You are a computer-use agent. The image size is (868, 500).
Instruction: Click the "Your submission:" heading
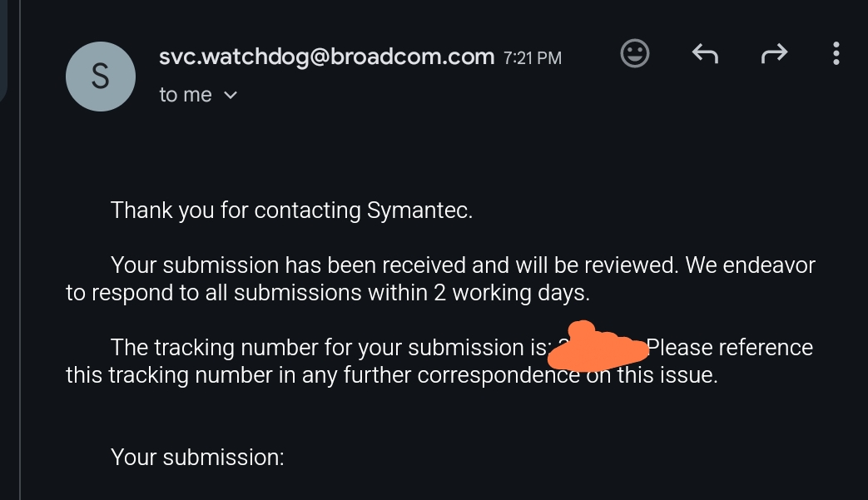(198, 457)
